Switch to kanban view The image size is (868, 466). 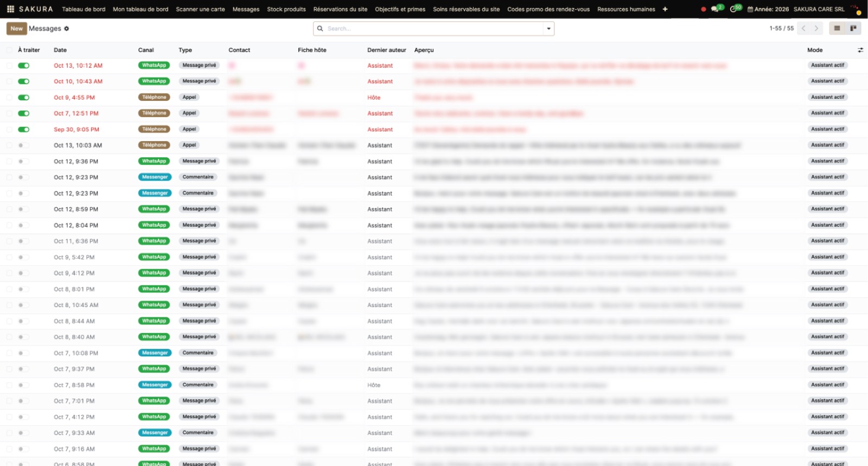tap(853, 28)
